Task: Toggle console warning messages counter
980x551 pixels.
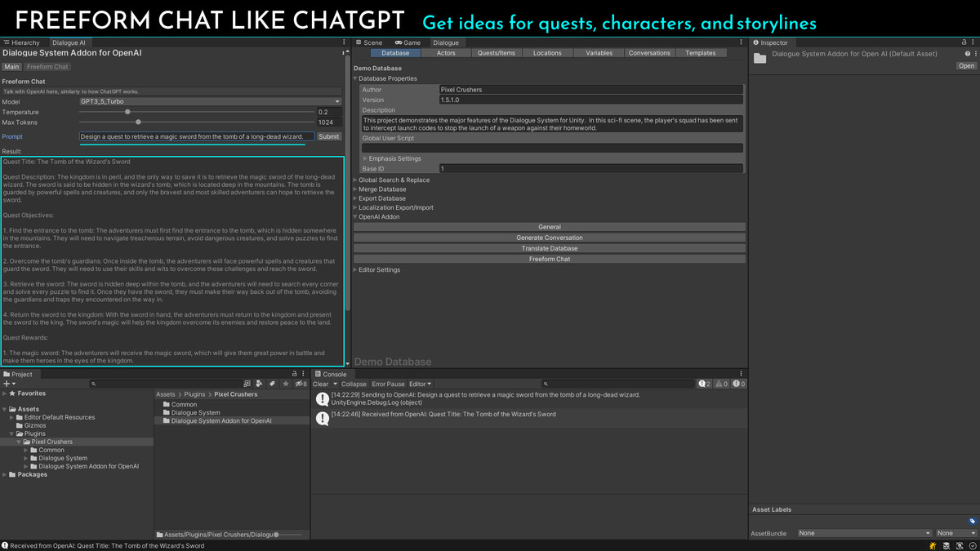Action: [721, 384]
